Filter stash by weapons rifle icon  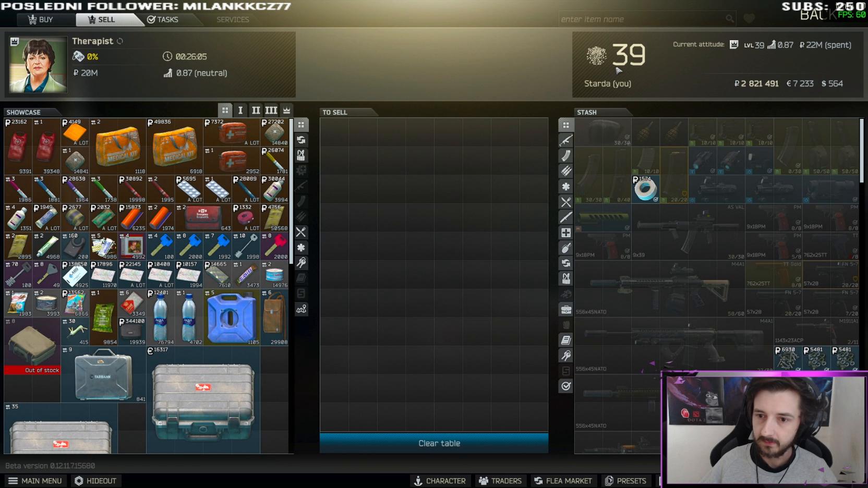click(566, 140)
